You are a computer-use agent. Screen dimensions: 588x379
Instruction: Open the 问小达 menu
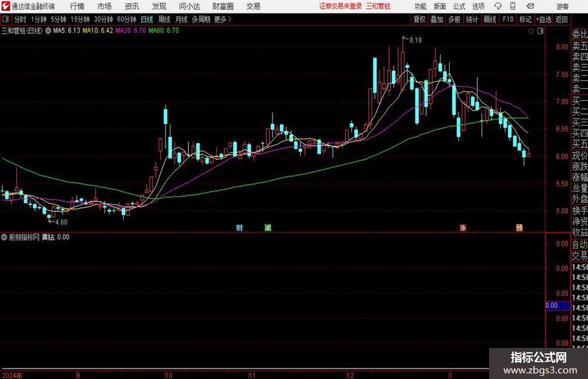189,6
